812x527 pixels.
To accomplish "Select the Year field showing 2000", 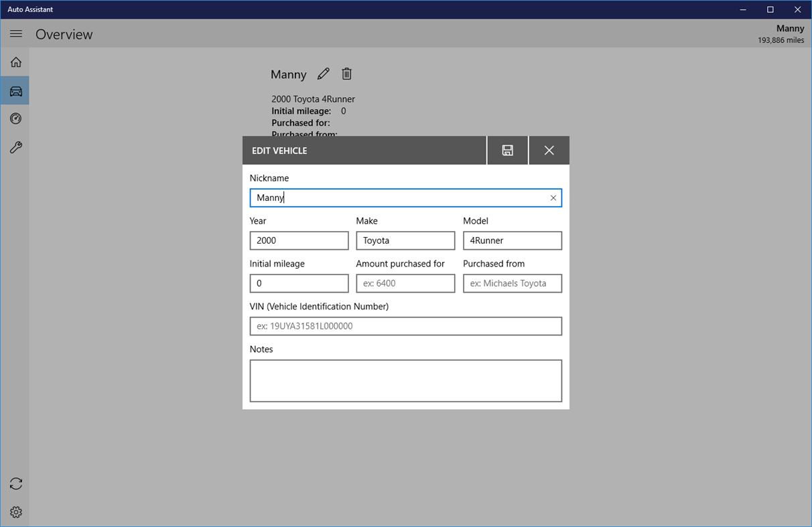I will pyautogui.click(x=299, y=240).
